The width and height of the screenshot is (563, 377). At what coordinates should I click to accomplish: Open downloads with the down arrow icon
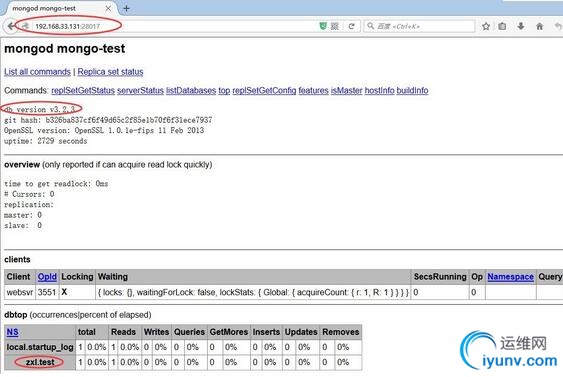521,26
